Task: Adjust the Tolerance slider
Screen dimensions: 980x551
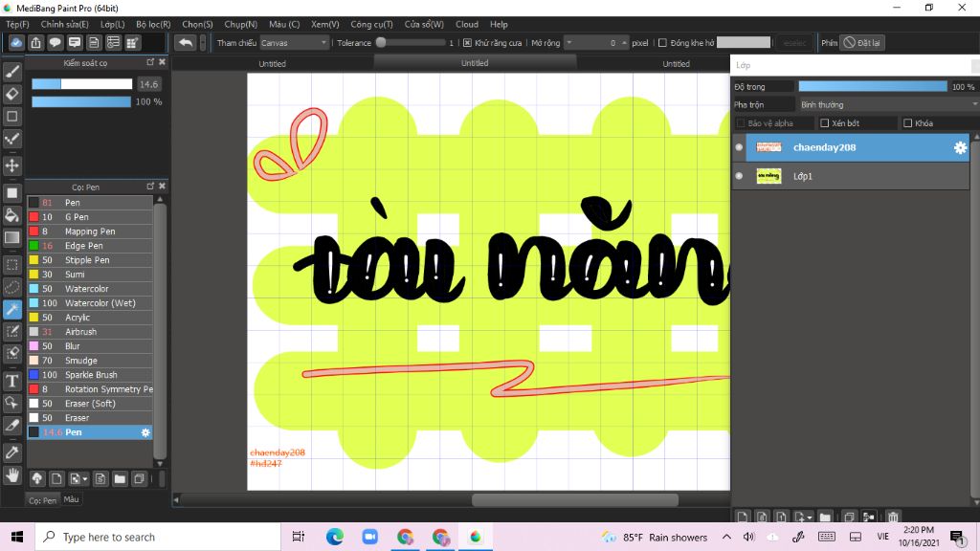Action: tap(410, 42)
